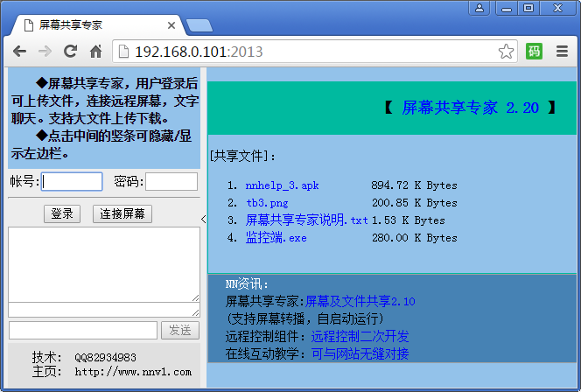The height and width of the screenshot is (392, 581).
Task: Click the resize grip of chat history area
Action: point(196,298)
